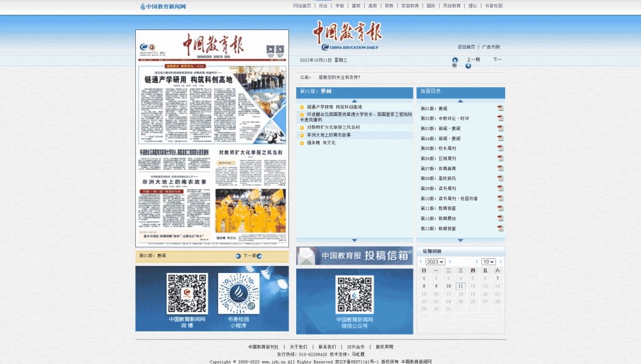The height and width of the screenshot is (364, 641).
Task: Click 微信公众号 QR code
Action: tap(354, 295)
